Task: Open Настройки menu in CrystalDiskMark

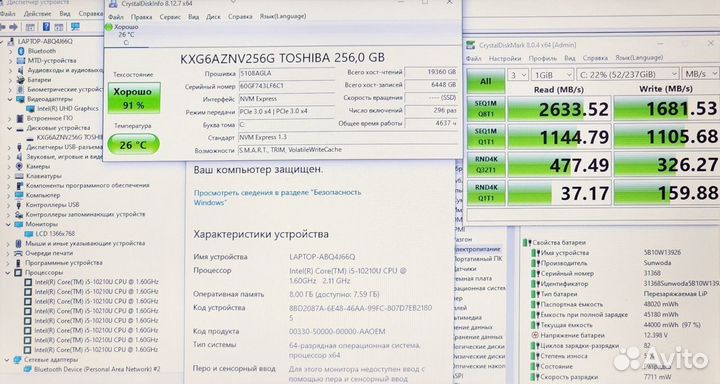Action: click(x=505, y=59)
